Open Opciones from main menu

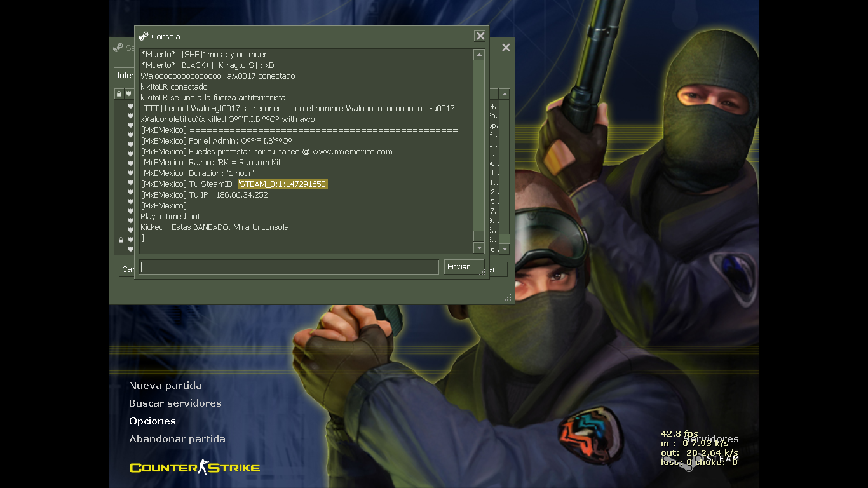tap(153, 421)
